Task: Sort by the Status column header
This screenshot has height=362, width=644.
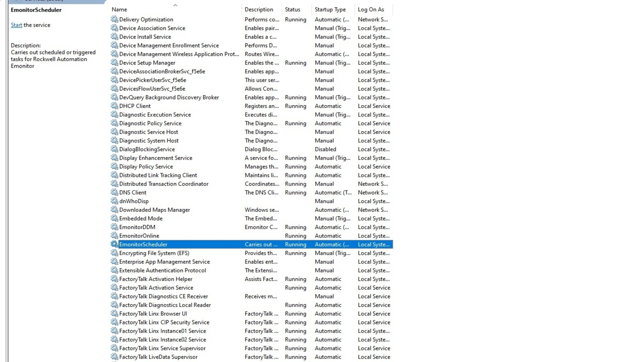Action: coord(297,9)
